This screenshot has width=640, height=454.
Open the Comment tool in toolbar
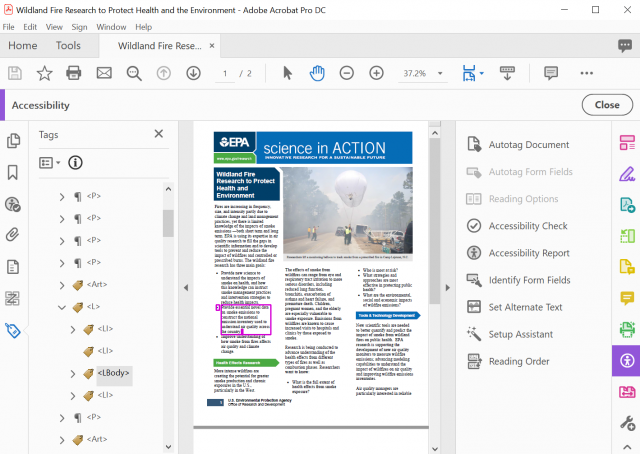point(550,73)
